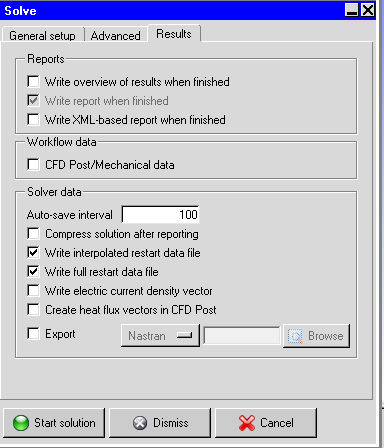Enable Write electric current density vector
This screenshot has height=448, width=384.
33,291
